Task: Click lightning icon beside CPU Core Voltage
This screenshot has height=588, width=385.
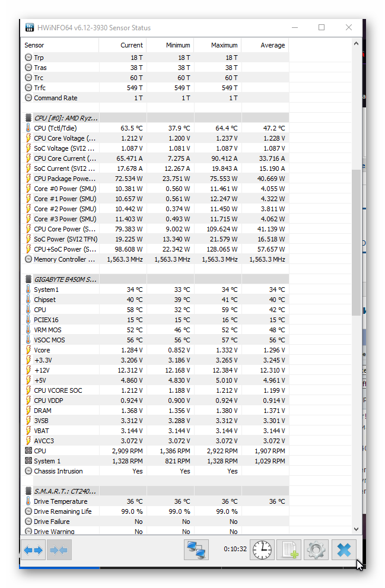Action: point(28,138)
